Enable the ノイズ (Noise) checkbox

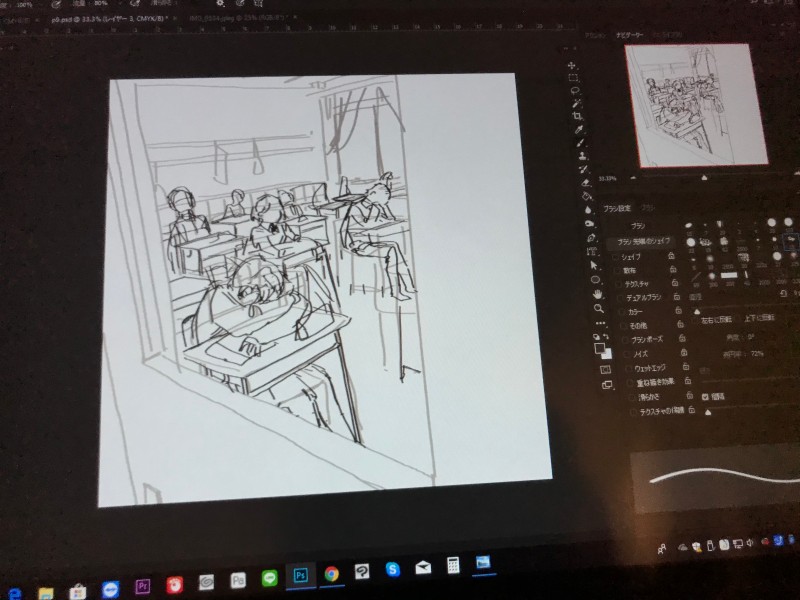tap(628, 354)
